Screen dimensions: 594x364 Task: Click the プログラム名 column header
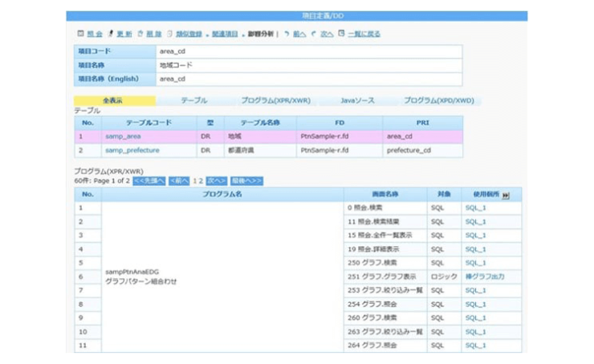(222, 194)
